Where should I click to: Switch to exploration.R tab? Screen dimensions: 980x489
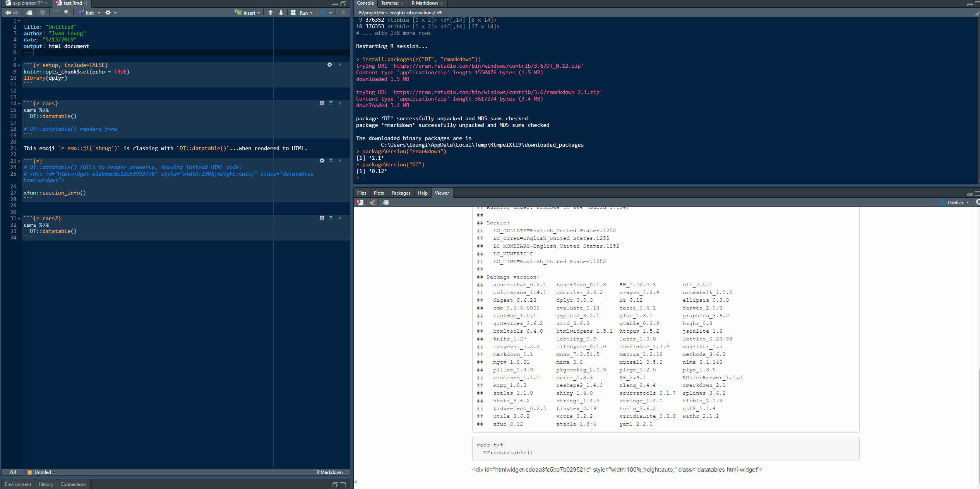(27, 3)
